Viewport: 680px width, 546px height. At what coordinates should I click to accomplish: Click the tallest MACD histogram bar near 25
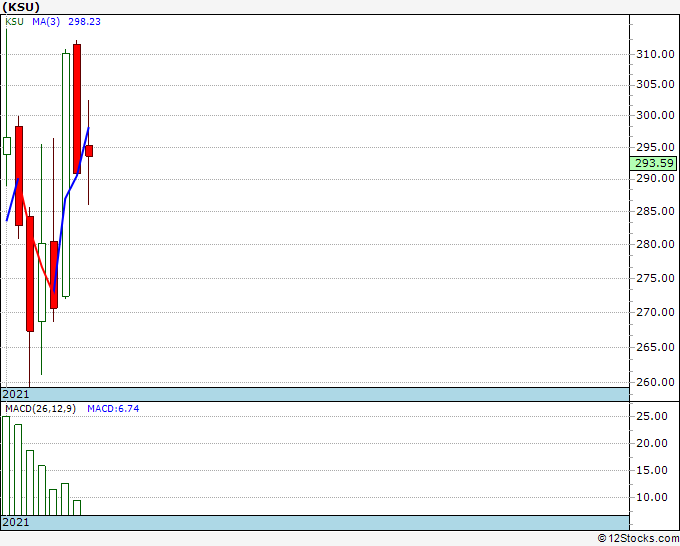point(6,466)
